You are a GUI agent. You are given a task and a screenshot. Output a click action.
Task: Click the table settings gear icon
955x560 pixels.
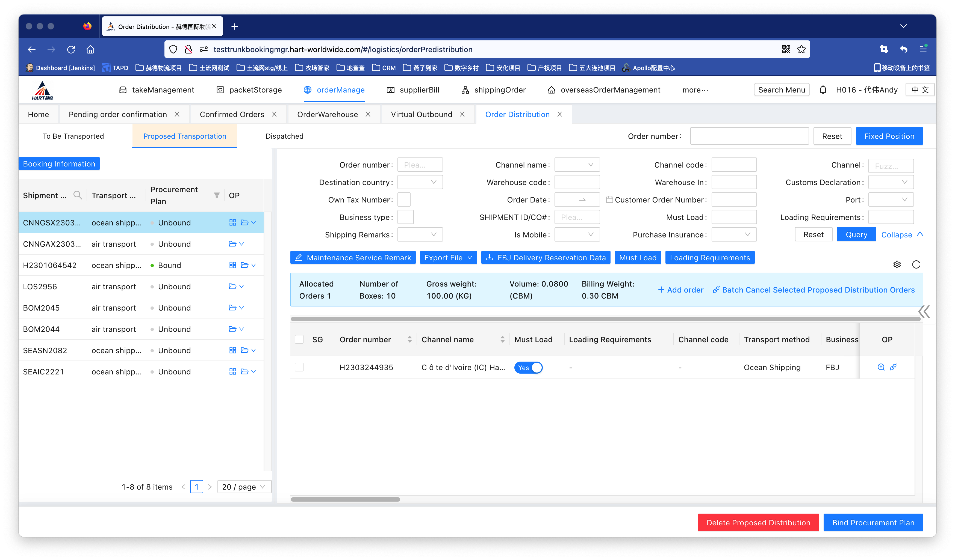(x=897, y=264)
